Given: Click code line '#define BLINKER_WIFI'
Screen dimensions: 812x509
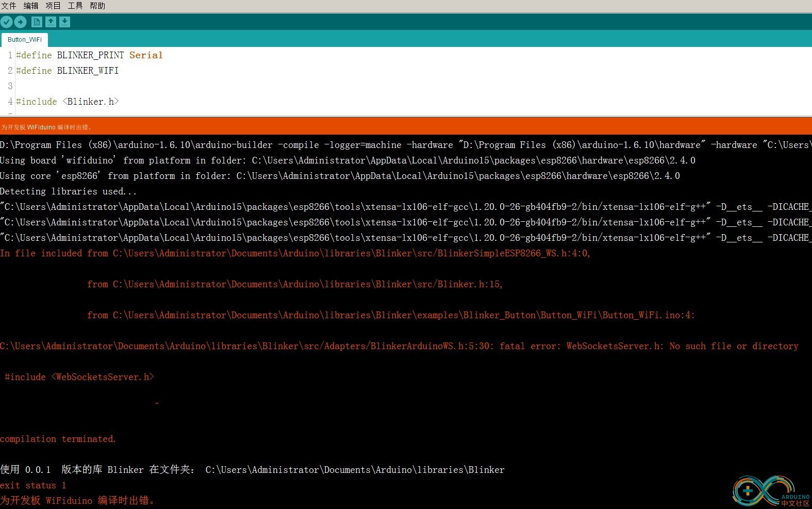Looking at the screenshot, I should point(67,71).
